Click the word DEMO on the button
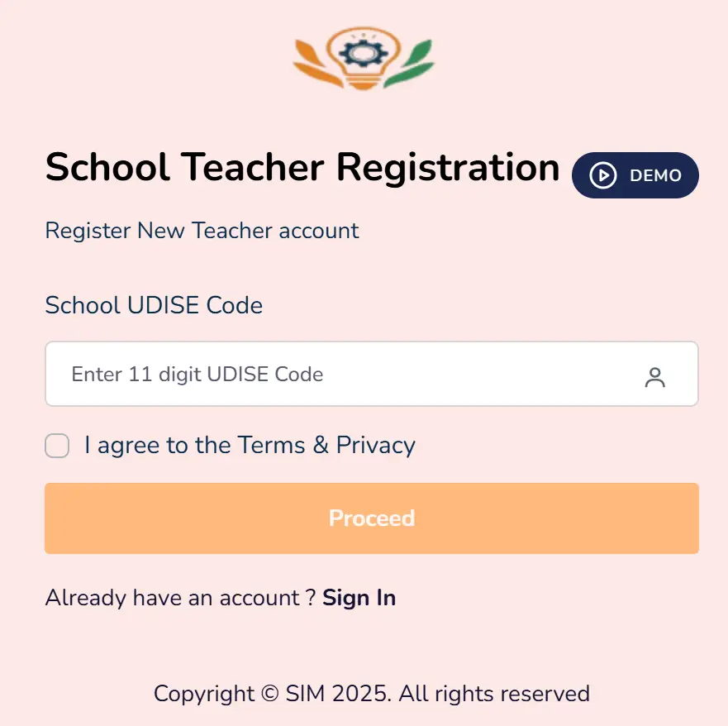 coord(655,175)
